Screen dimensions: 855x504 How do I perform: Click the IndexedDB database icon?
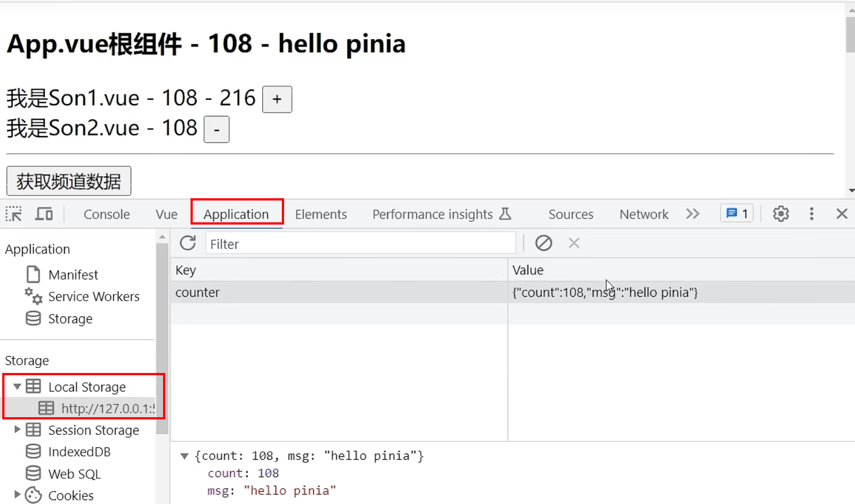[34, 451]
